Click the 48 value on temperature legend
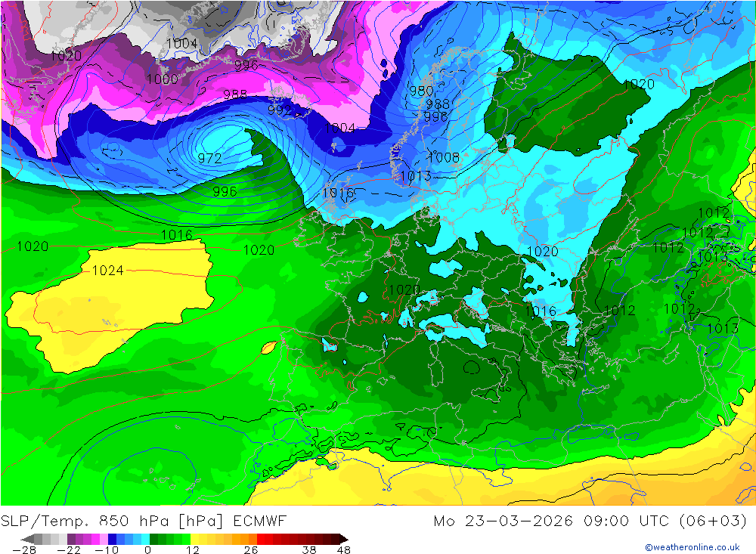 344,549
